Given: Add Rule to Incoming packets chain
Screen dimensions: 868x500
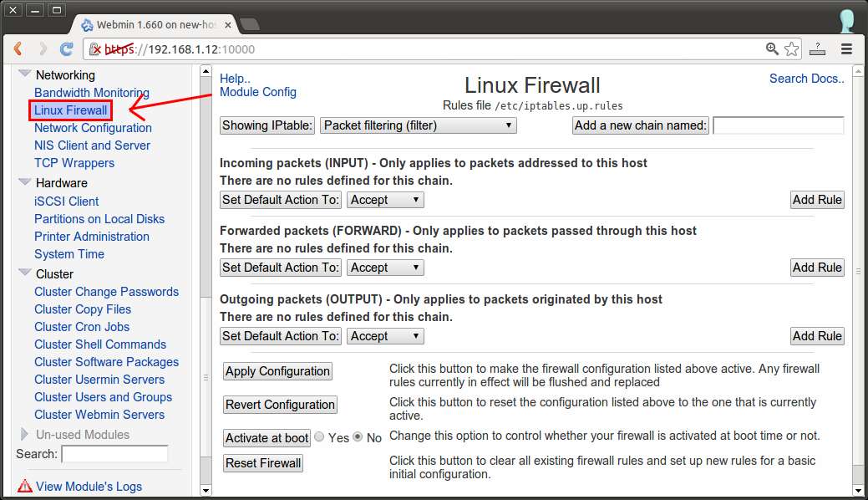Looking at the screenshot, I should (x=817, y=200).
